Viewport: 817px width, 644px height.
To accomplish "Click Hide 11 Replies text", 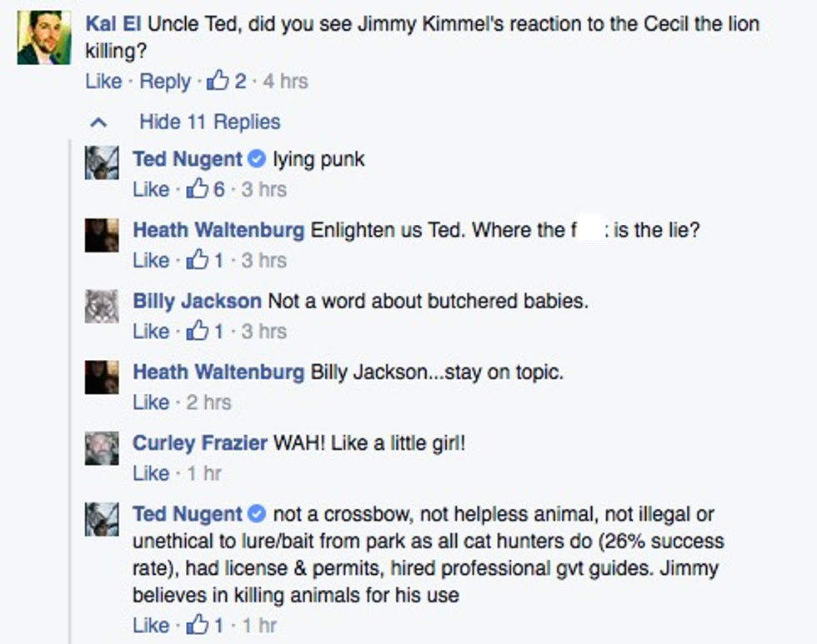I will pos(209,122).
